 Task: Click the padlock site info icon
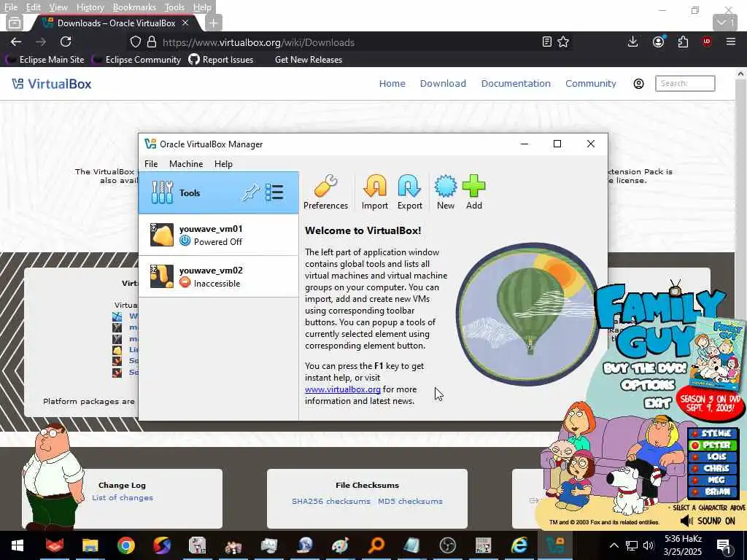[152, 42]
